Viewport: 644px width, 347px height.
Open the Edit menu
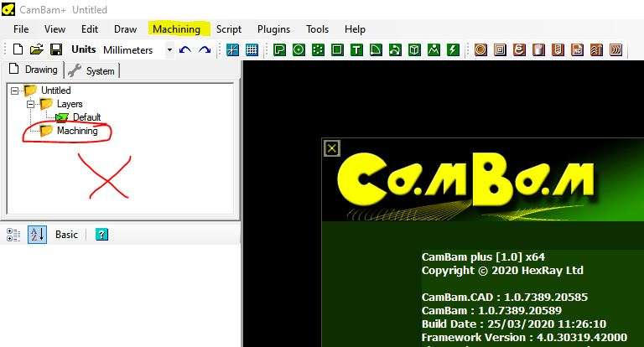(90, 29)
